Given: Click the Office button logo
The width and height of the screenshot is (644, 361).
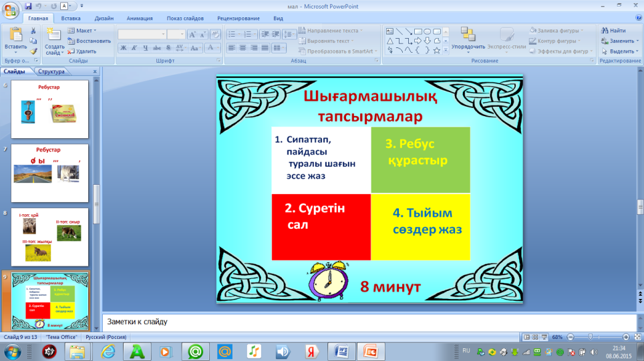Looking at the screenshot, I should 10,10.
